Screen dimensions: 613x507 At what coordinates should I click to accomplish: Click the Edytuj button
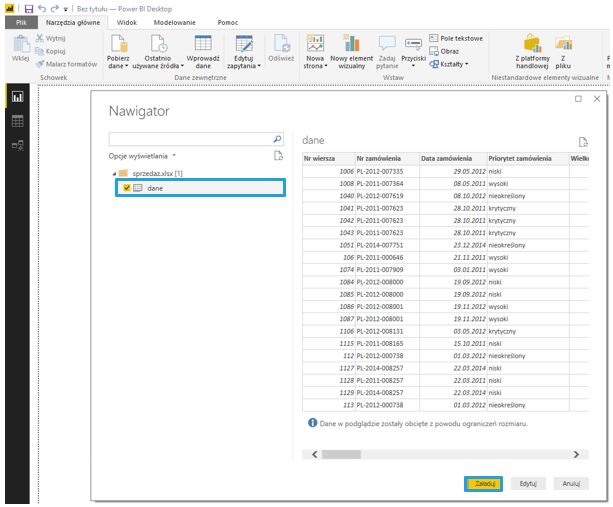[529, 482]
